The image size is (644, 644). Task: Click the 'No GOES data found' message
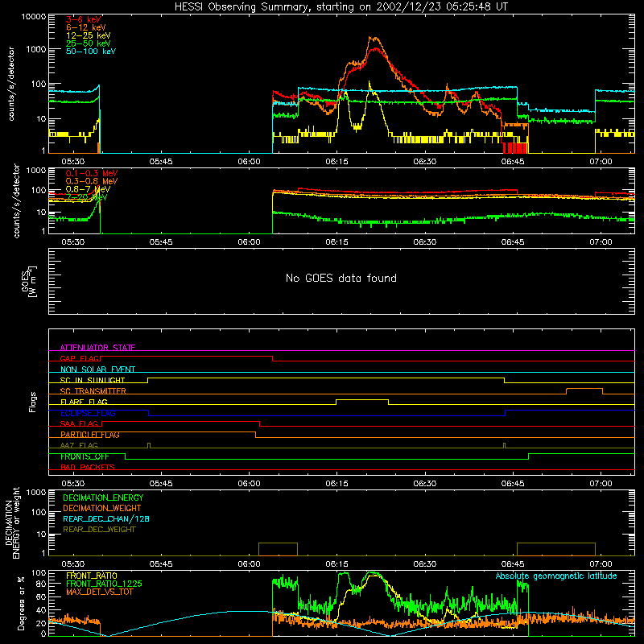341,278
